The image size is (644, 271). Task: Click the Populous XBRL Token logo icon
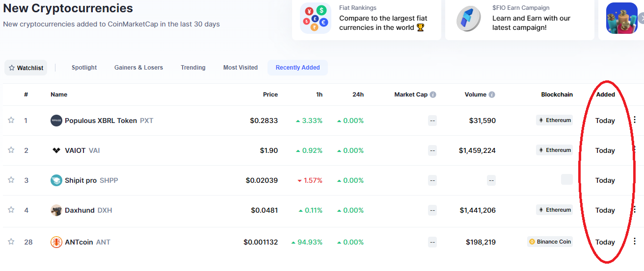pyautogui.click(x=56, y=121)
